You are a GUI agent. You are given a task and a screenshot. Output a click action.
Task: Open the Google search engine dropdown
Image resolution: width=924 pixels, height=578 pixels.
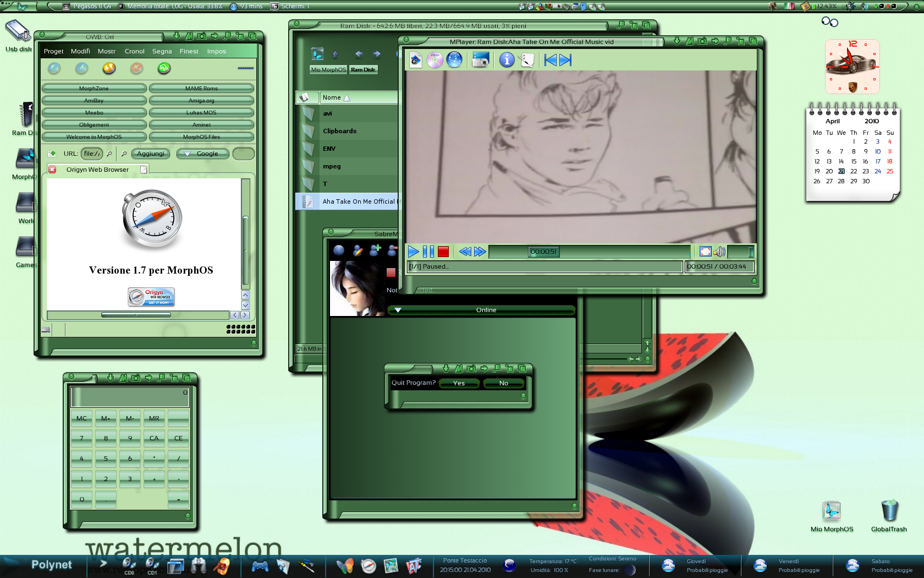pyautogui.click(x=202, y=154)
